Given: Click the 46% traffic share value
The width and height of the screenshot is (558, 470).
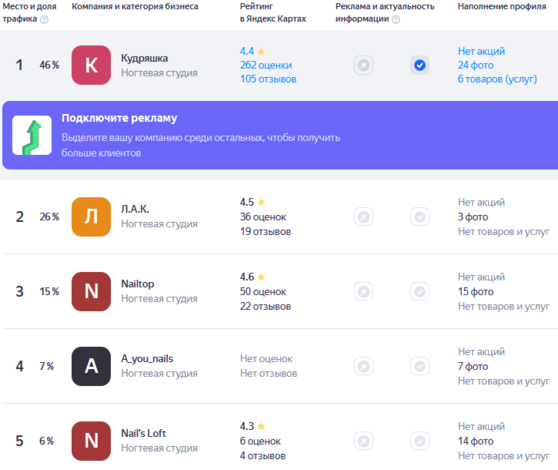Looking at the screenshot, I should [x=49, y=65].
